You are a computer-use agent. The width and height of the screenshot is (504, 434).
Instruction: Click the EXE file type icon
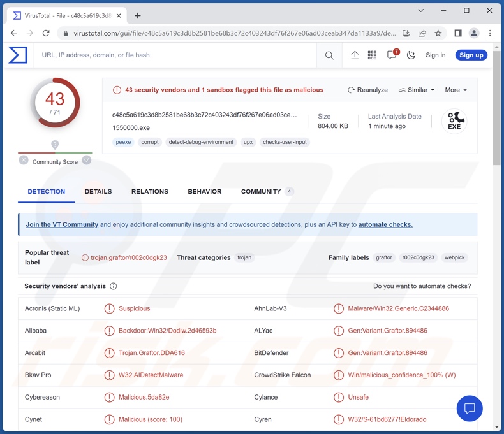(454, 121)
